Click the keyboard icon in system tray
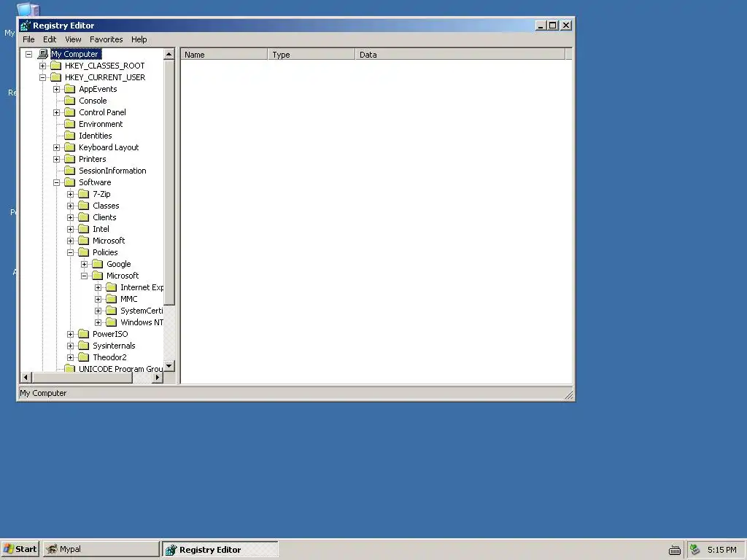 675,550
